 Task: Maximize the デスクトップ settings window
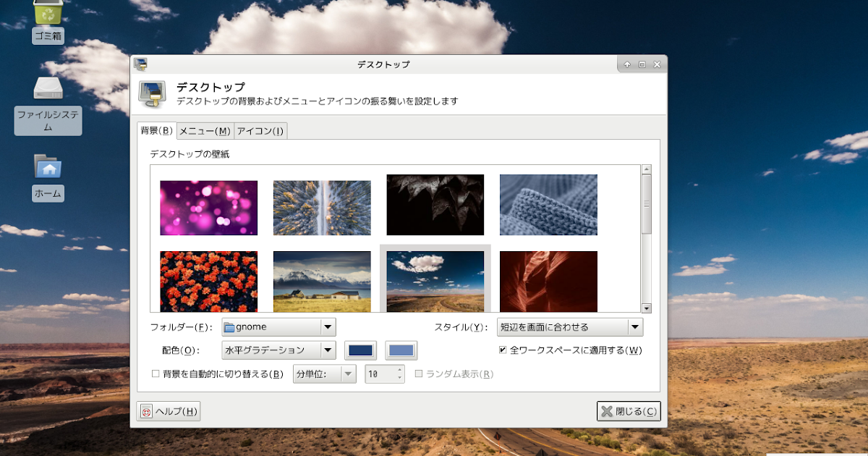click(642, 64)
